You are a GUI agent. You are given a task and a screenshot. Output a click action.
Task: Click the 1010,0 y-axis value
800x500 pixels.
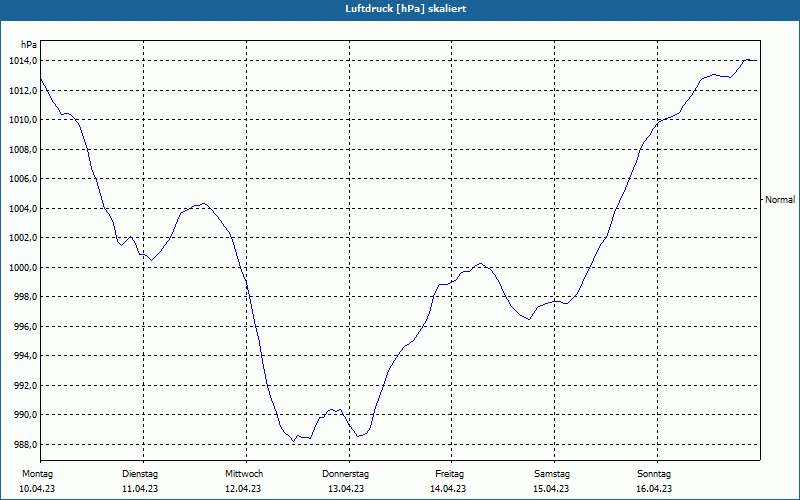pos(22,120)
